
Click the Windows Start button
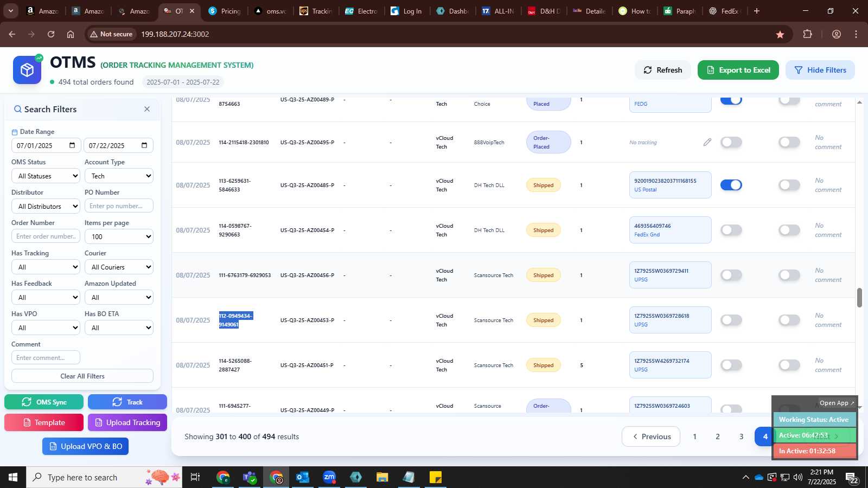coord(13,477)
